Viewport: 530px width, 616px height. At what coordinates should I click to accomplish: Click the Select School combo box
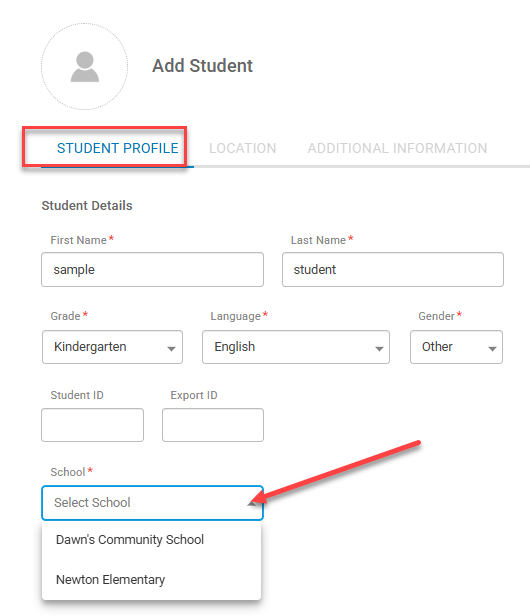point(152,503)
